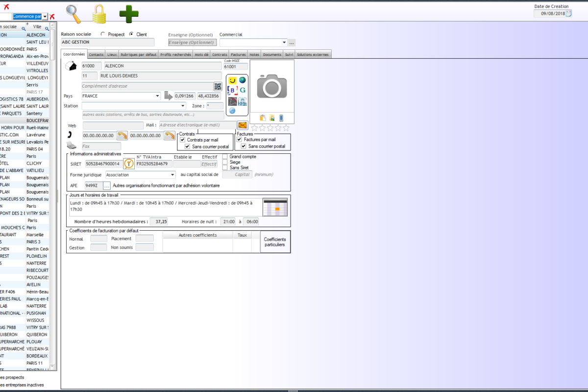Click the yellow padlock icon

(99, 14)
